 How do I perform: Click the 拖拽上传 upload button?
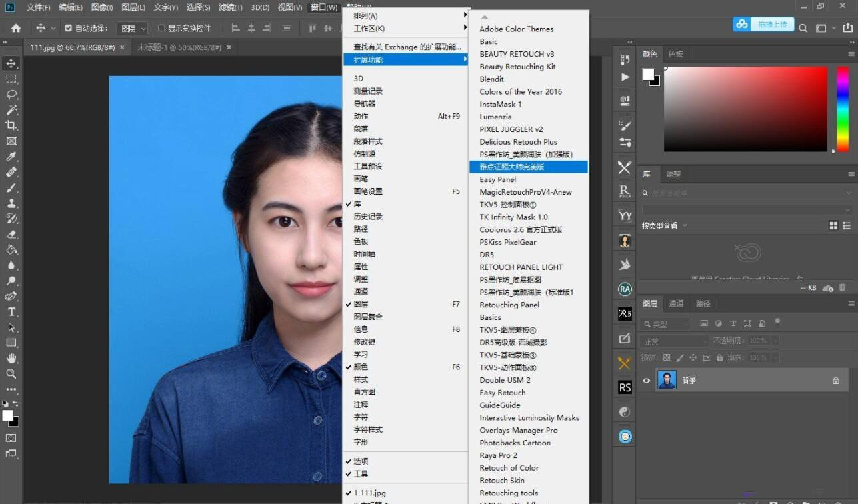pos(773,25)
